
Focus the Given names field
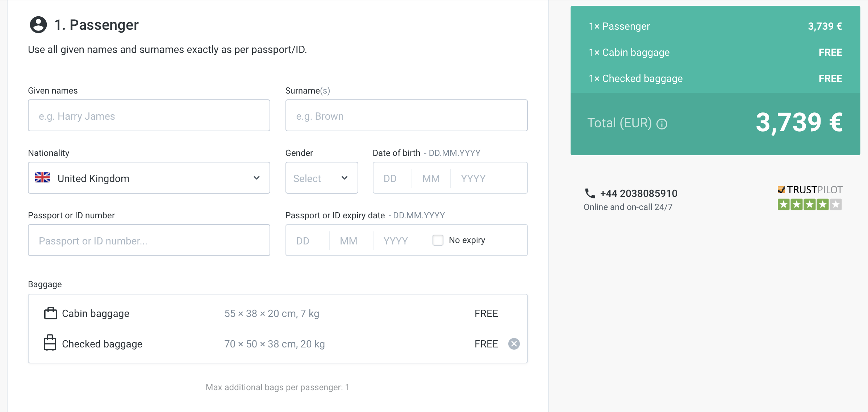(x=149, y=116)
